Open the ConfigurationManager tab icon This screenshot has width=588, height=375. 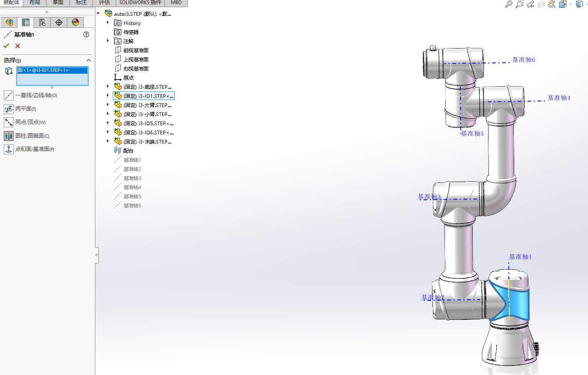(x=42, y=22)
